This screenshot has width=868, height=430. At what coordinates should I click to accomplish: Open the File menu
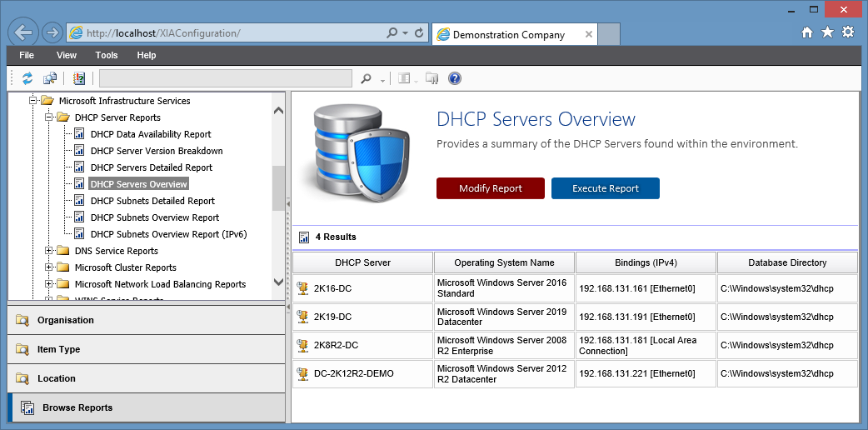point(27,55)
